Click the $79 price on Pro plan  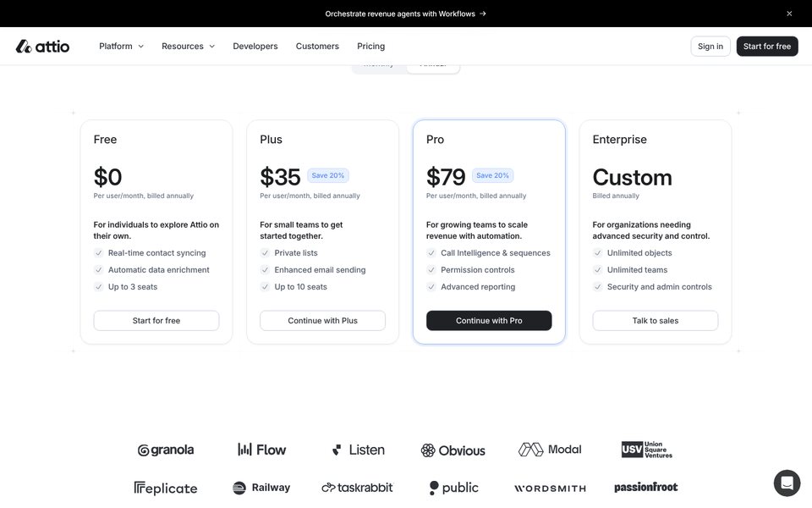[x=446, y=177]
